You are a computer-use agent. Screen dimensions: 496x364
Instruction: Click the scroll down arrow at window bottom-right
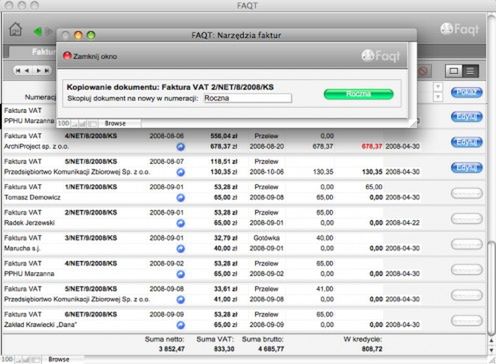click(x=491, y=350)
